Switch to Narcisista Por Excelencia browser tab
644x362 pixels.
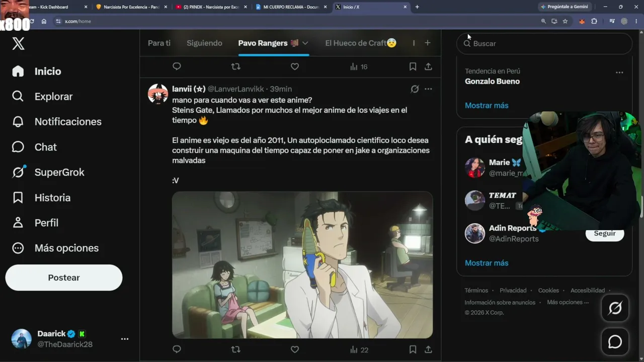click(x=132, y=7)
